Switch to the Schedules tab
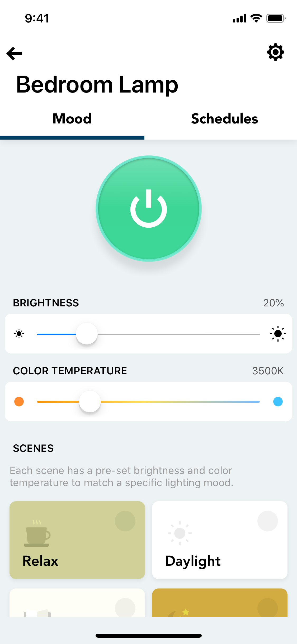Viewport: 297px width, 644px height. tap(225, 119)
